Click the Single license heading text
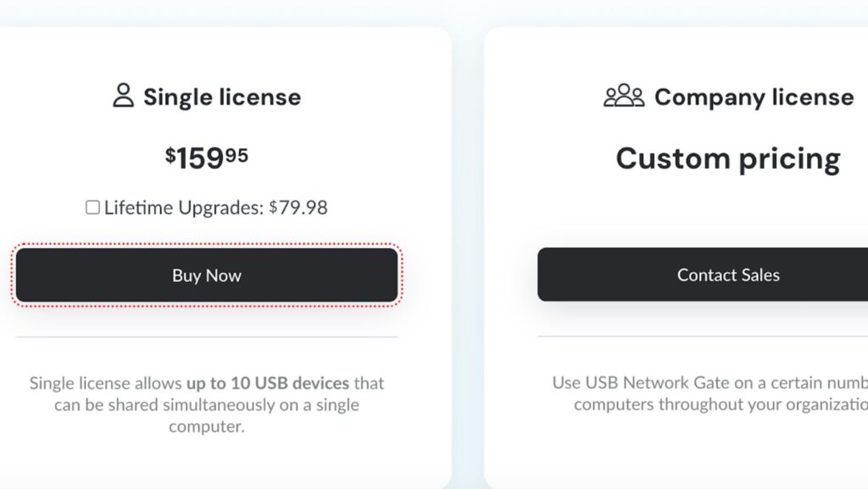The width and height of the screenshot is (868, 489). point(221,97)
